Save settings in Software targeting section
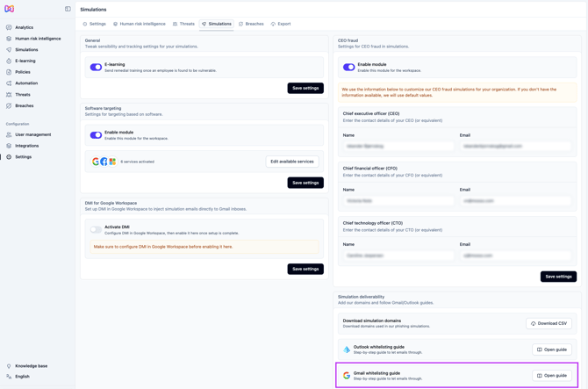Viewport: 588px width, 389px height. [x=305, y=183]
